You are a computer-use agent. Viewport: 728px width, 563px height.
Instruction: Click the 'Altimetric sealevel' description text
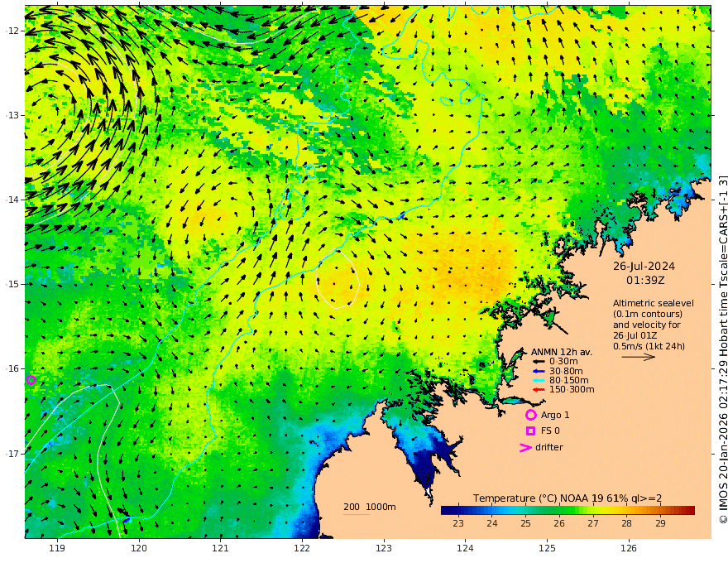click(654, 303)
